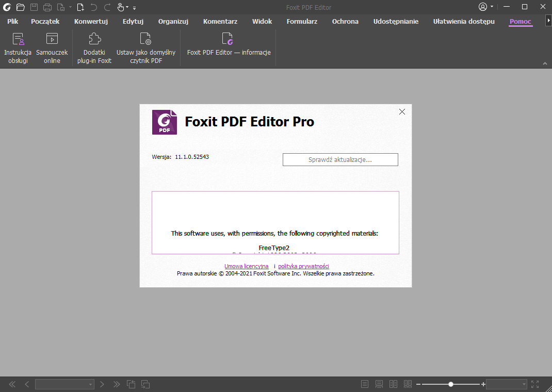The height and width of the screenshot is (392, 552).
Task: Switch to the Organizuj tab
Action: click(173, 22)
